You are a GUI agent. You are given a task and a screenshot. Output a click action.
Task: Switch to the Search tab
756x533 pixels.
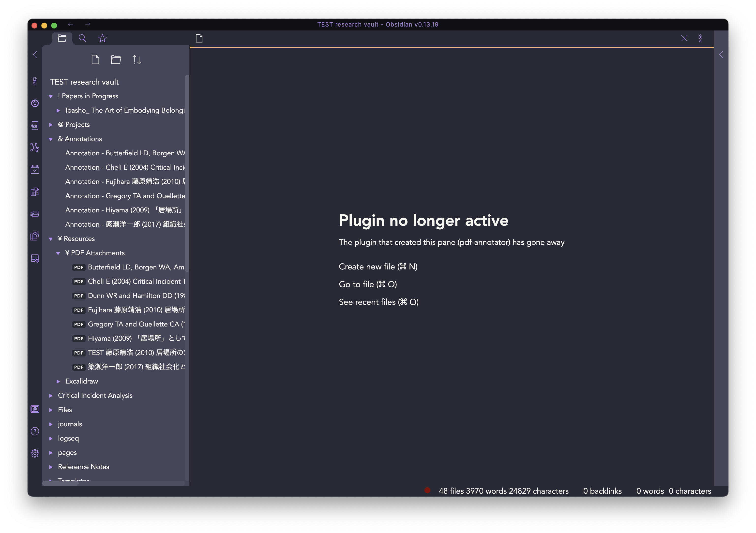point(82,38)
